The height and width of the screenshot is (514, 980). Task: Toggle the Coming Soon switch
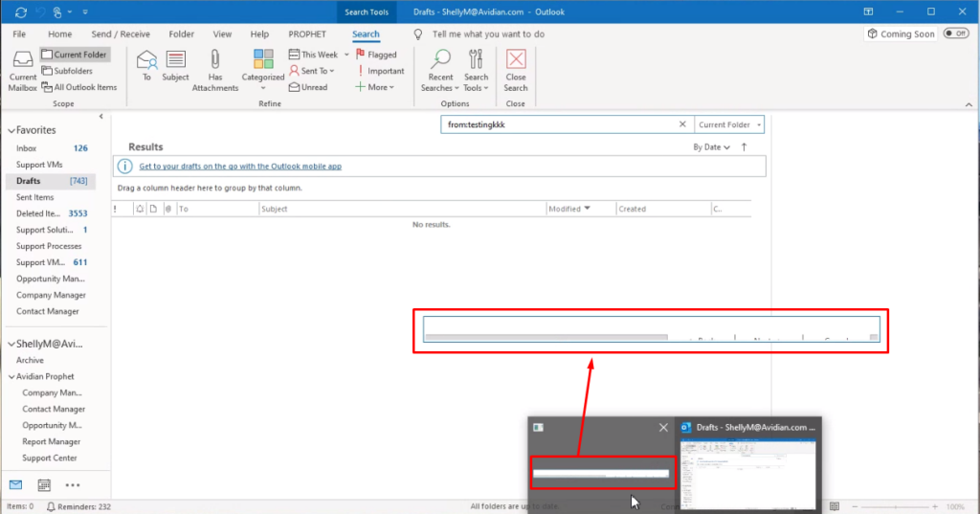(x=956, y=34)
